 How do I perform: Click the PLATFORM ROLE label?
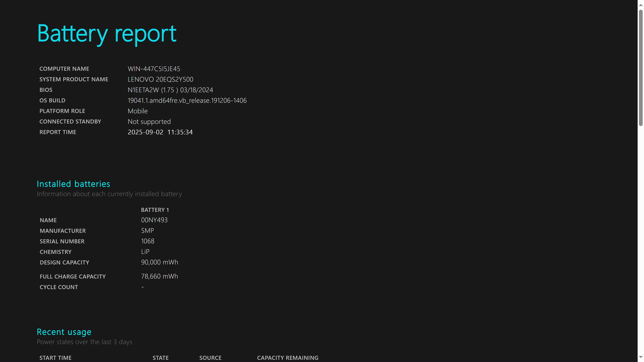click(62, 111)
